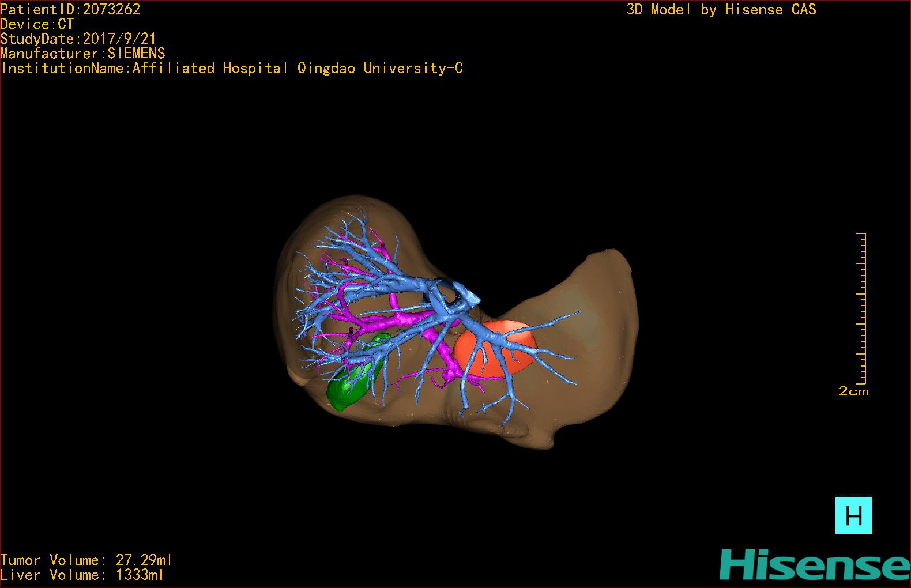911x588 pixels.
Task: Select the orange tumor in the 3D model
Action: point(495,348)
